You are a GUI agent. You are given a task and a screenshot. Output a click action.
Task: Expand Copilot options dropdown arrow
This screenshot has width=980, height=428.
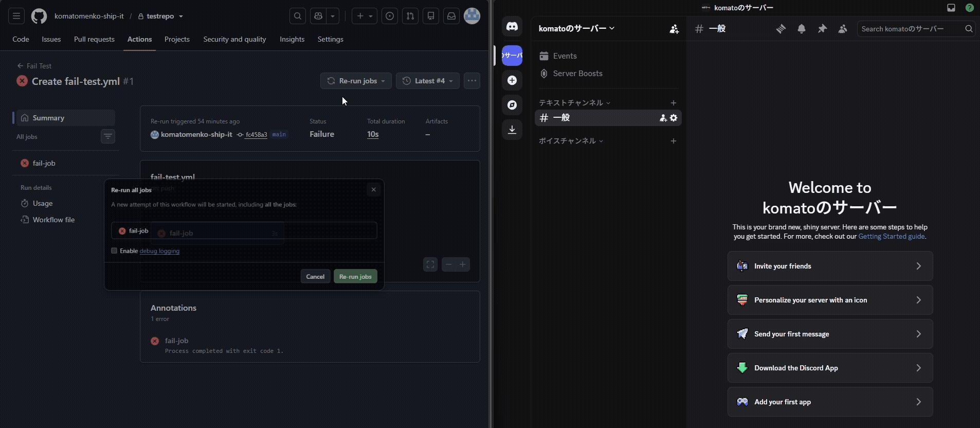point(333,16)
